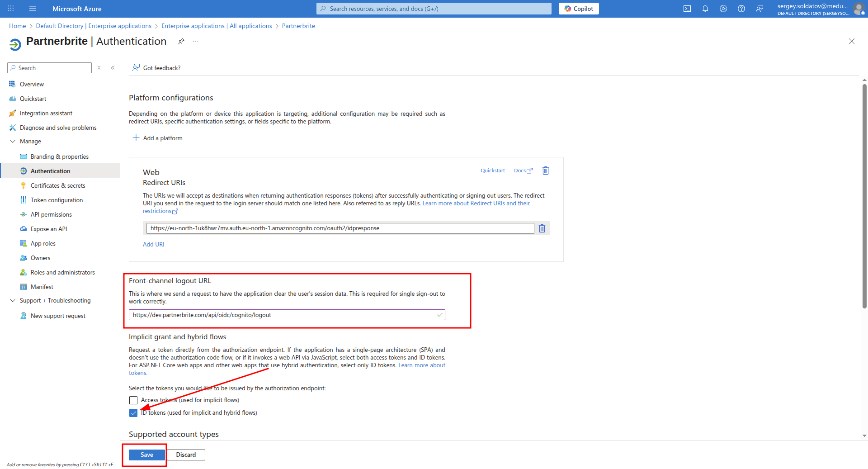Image resolution: width=868 pixels, height=469 pixels.
Task: Uncheck the ID tokens checkbox
Action: coord(133,413)
